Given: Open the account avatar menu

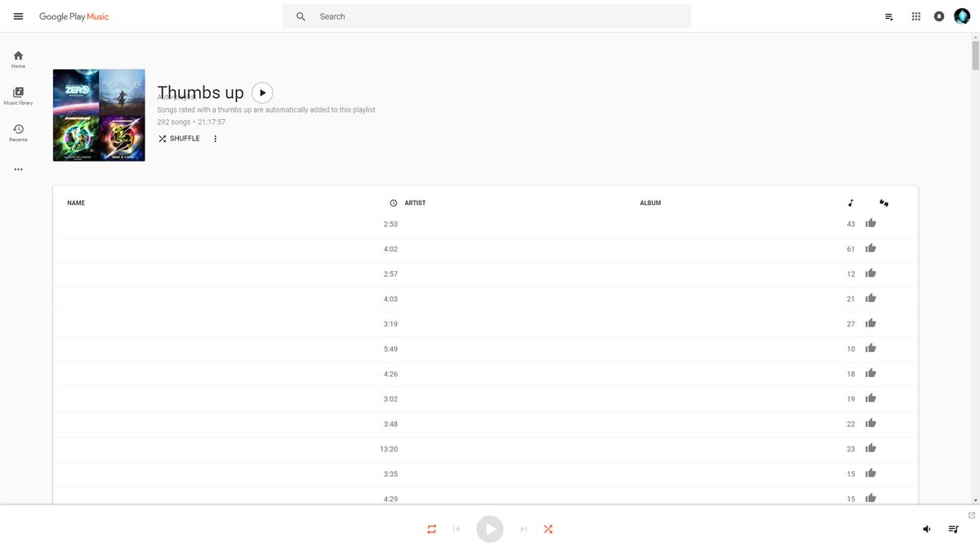Looking at the screenshot, I should 962,16.
